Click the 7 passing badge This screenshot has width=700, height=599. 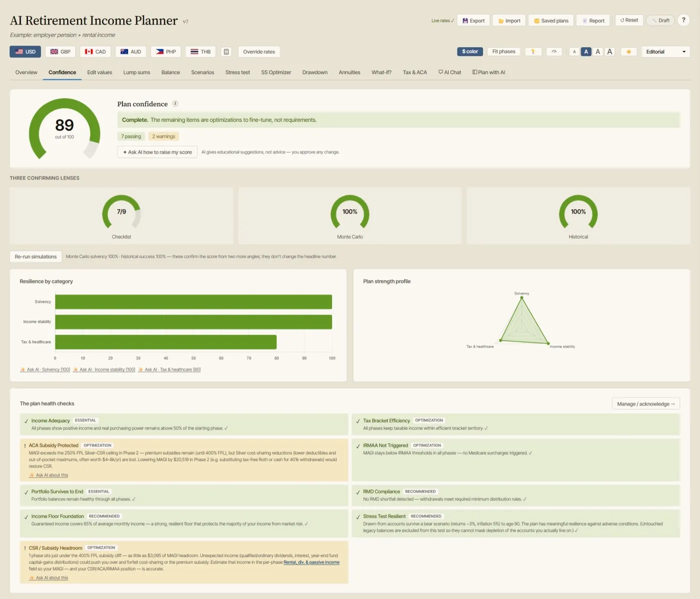[131, 136]
